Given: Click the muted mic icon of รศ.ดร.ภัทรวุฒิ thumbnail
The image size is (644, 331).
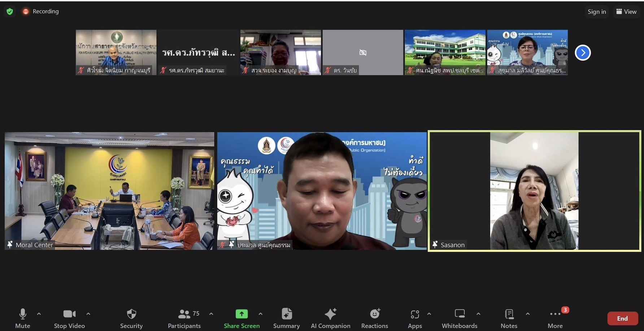Looking at the screenshot, I should [164, 70].
